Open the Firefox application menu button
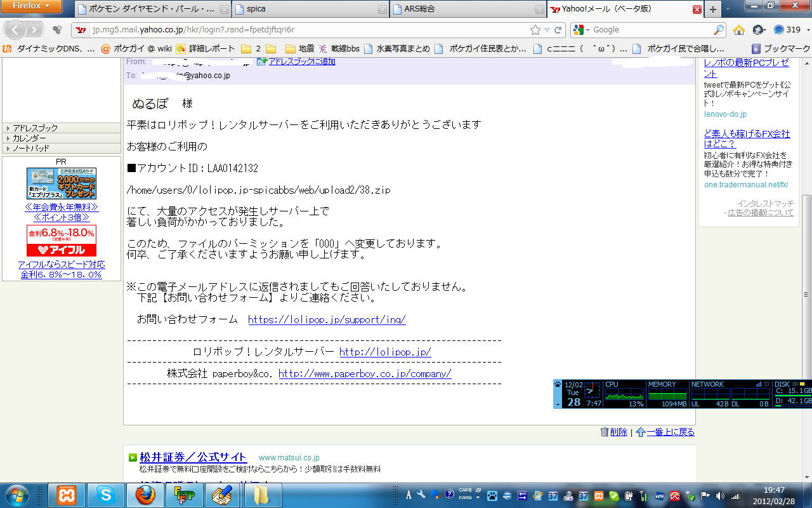812x508 pixels. [31, 6]
